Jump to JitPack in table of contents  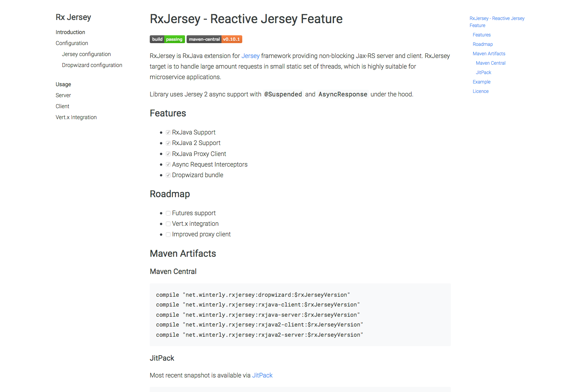click(483, 73)
